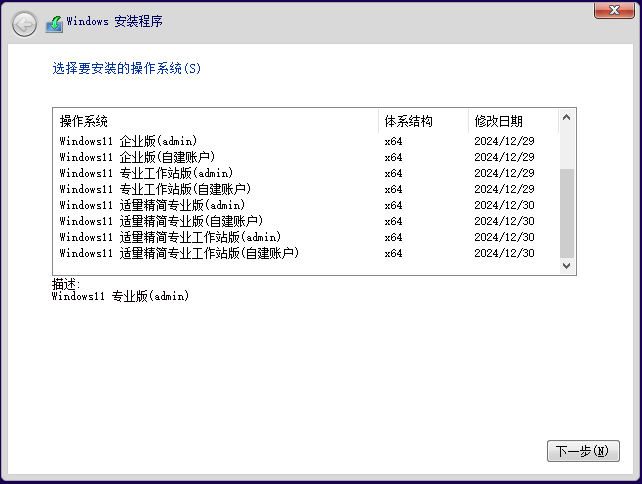The width and height of the screenshot is (642, 484).
Task: Close the Windows 安装程序 window
Action: (614, 10)
